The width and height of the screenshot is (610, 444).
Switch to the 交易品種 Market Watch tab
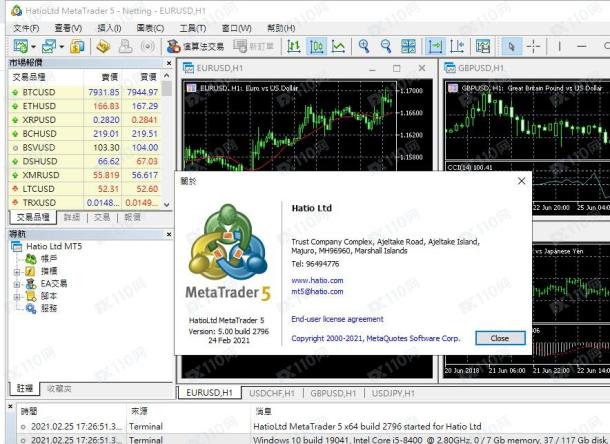[x=33, y=217]
